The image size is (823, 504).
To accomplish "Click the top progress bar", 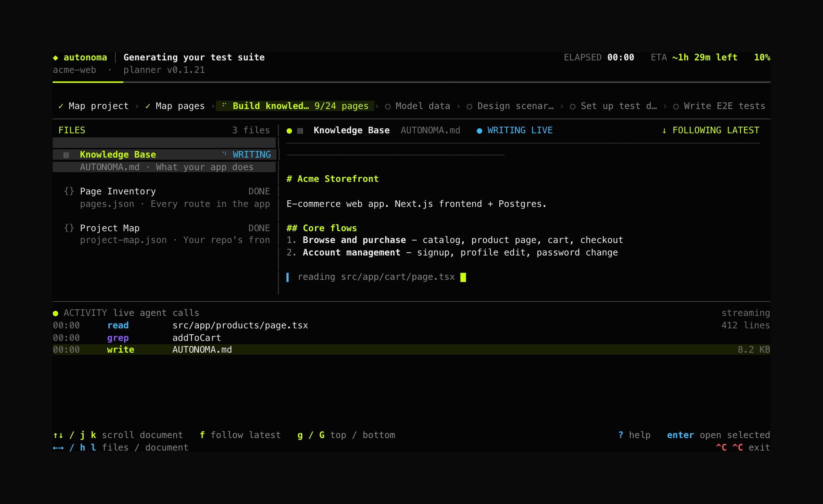I will click(411, 82).
